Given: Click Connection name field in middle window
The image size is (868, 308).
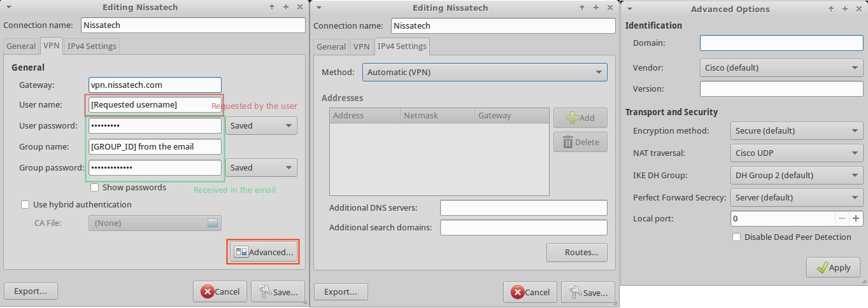Looking at the screenshot, I should [x=503, y=25].
